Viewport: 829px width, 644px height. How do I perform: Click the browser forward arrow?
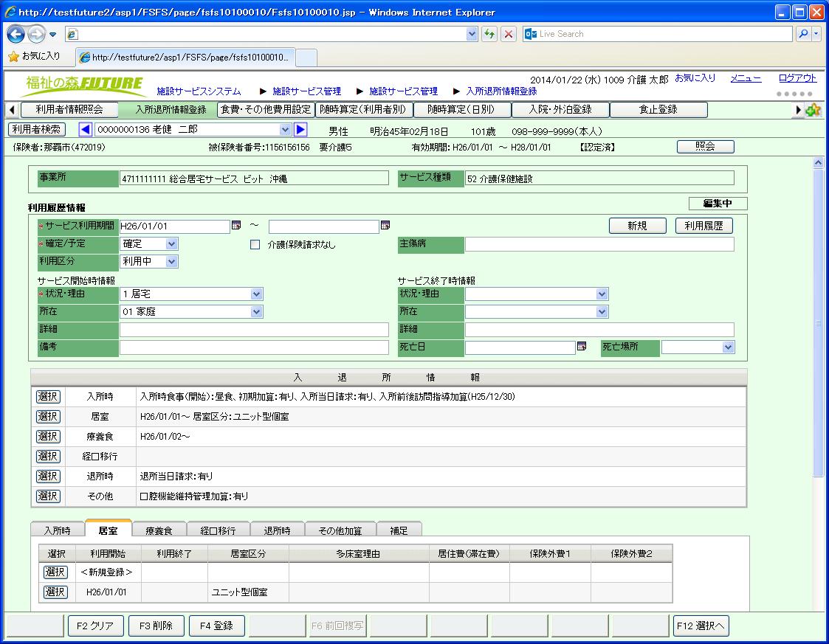[x=36, y=35]
